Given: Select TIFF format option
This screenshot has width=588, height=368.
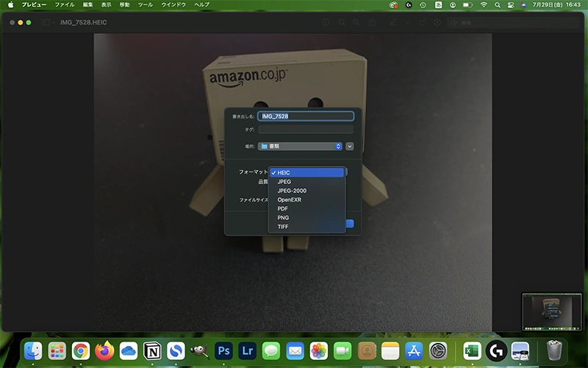Looking at the screenshot, I should (x=283, y=227).
